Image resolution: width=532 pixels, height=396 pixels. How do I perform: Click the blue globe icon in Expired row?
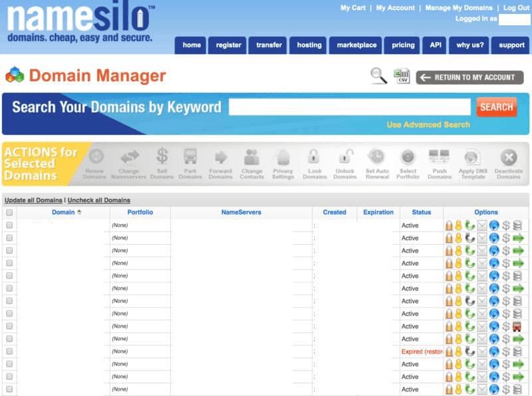494,351
